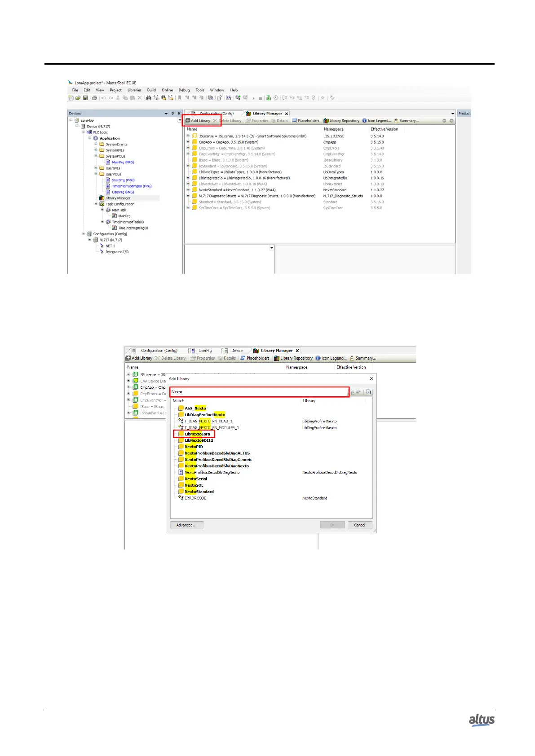The height and width of the screenshot is (756, 535).
Task: Select the LibDataTypes library row
Action: pyautogui.click(x=240, y=172)
